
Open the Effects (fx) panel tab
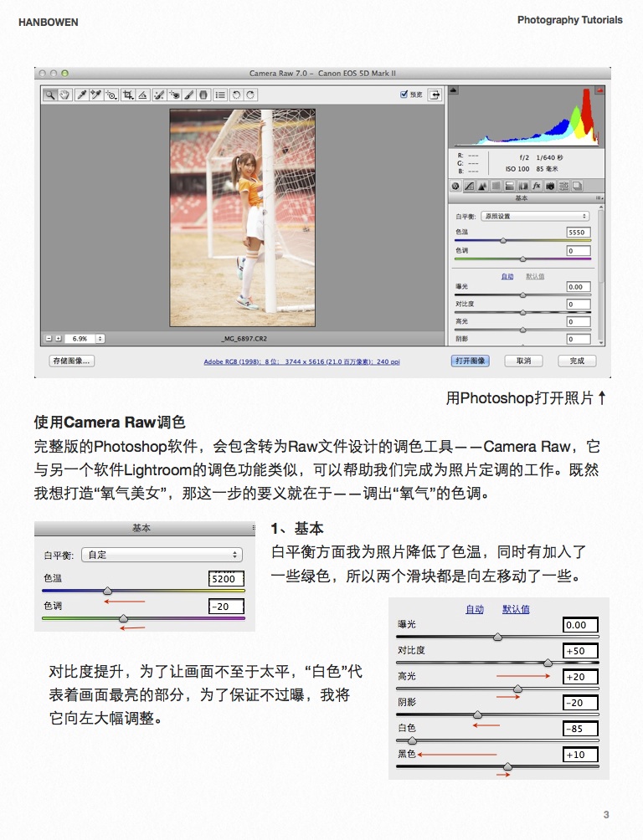tap(537, 186)
